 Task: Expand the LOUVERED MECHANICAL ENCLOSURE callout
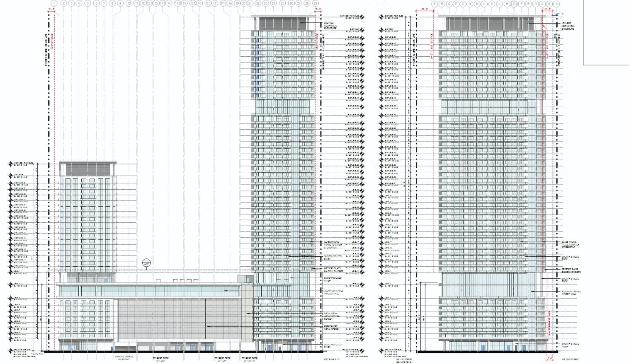coord(330,25)
